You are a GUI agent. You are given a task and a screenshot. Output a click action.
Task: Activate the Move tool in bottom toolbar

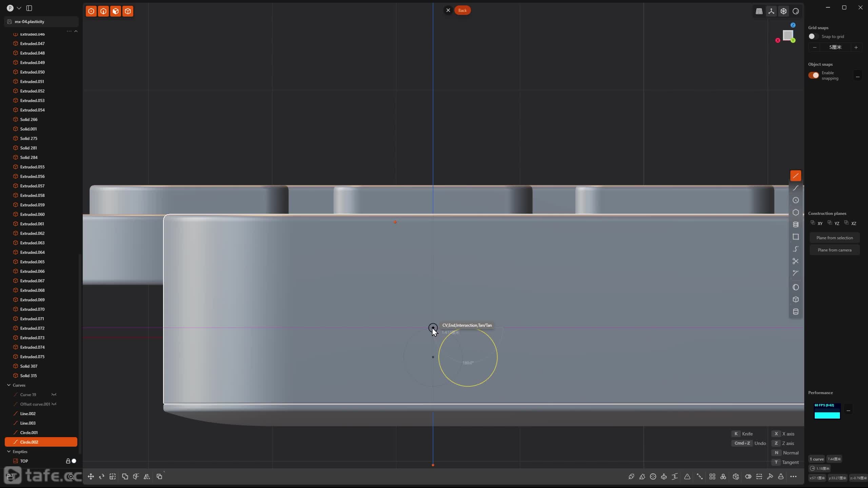[x=91, y=476]
